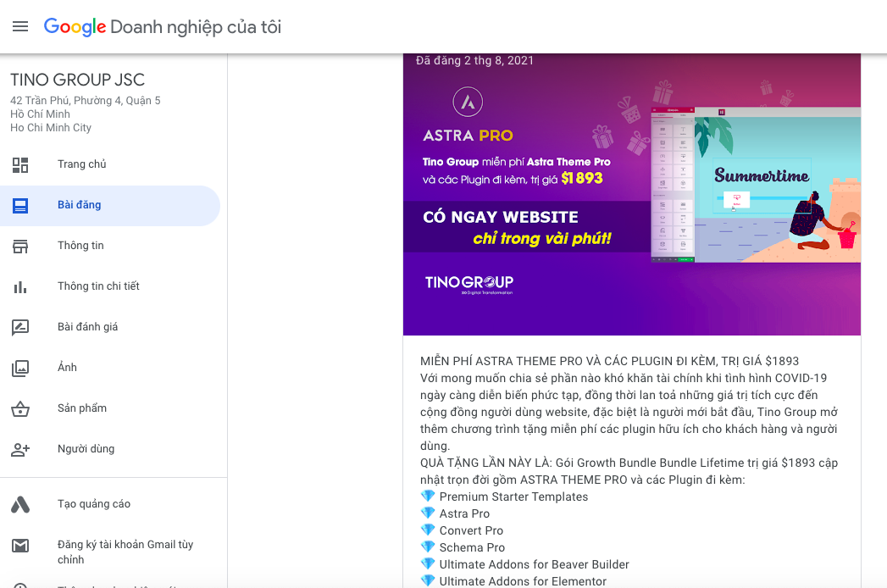Click the QUÀ TẶNG LẦN NÀY LÀ paragraph
The image size is (887, 588).
tap(629, 471)
